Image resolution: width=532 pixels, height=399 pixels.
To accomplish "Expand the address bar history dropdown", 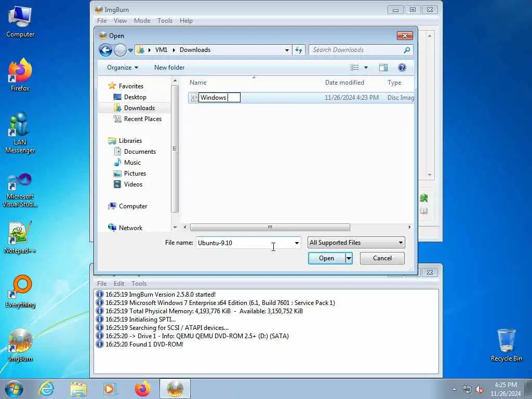I will pyautogui.click(x=287, y=50).
